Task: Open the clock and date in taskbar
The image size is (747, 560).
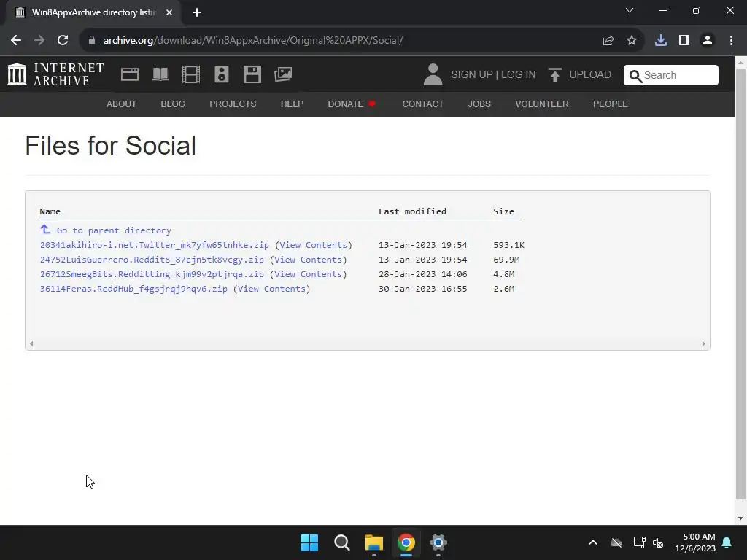Action: click(x=695, y=542)
